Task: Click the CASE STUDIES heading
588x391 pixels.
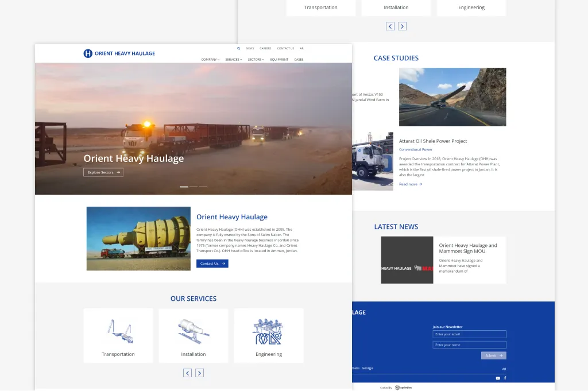Action: click(x=396, y=58)
